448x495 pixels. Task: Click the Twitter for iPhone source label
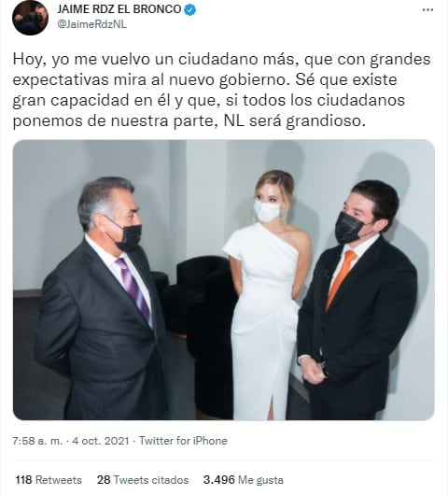[x=183, y=441]
